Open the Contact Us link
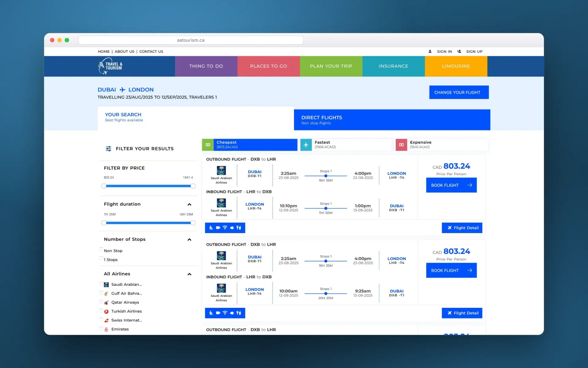Image resolution: width=588 pixels, height=368 pixels. pyautogui.click(x=151, y=52)
